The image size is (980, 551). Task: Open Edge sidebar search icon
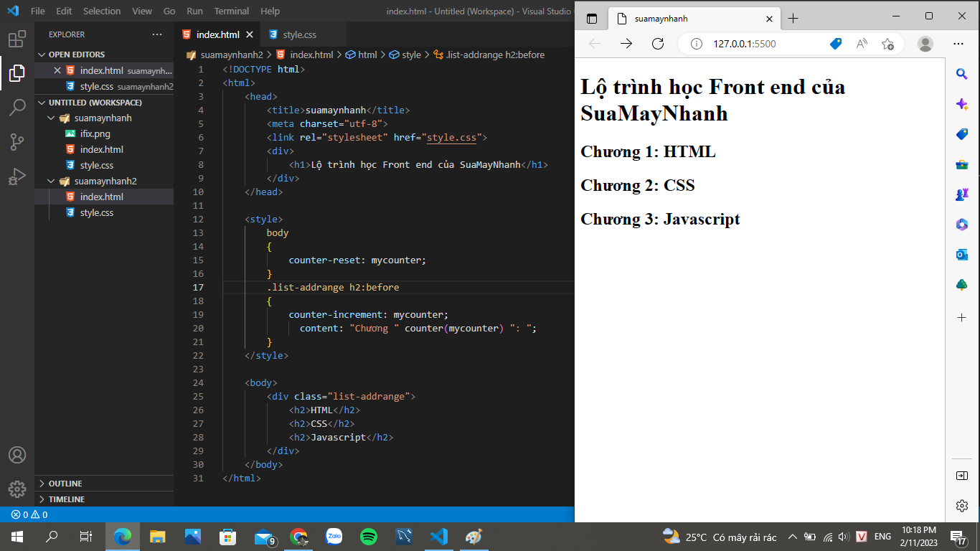click(x=962, y=74)
